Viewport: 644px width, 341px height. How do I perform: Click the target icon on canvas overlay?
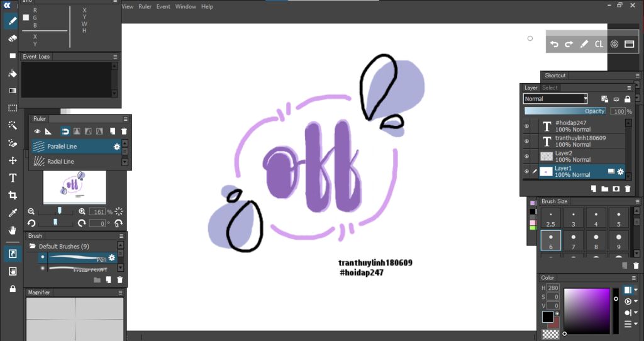[x=614, y=44]
